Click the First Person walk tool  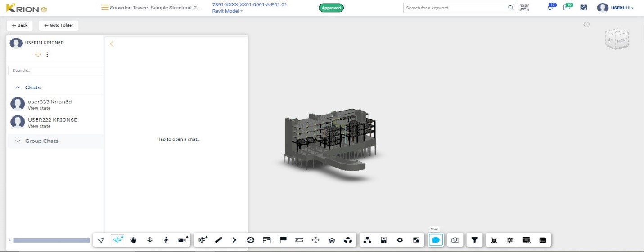(166, 240)
